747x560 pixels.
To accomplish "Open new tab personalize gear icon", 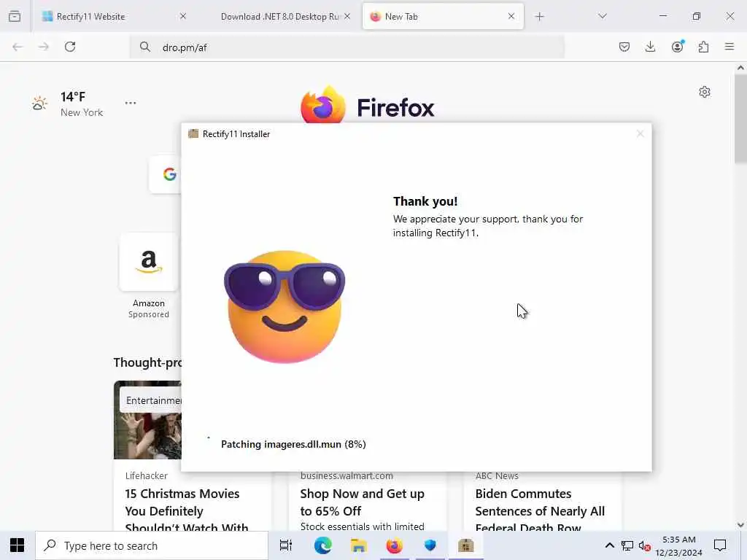I will tap(705, 92).
